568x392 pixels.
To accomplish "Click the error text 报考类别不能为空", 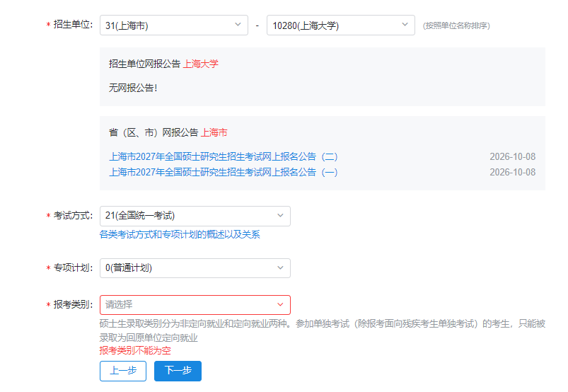I will (x=135, y=350).
